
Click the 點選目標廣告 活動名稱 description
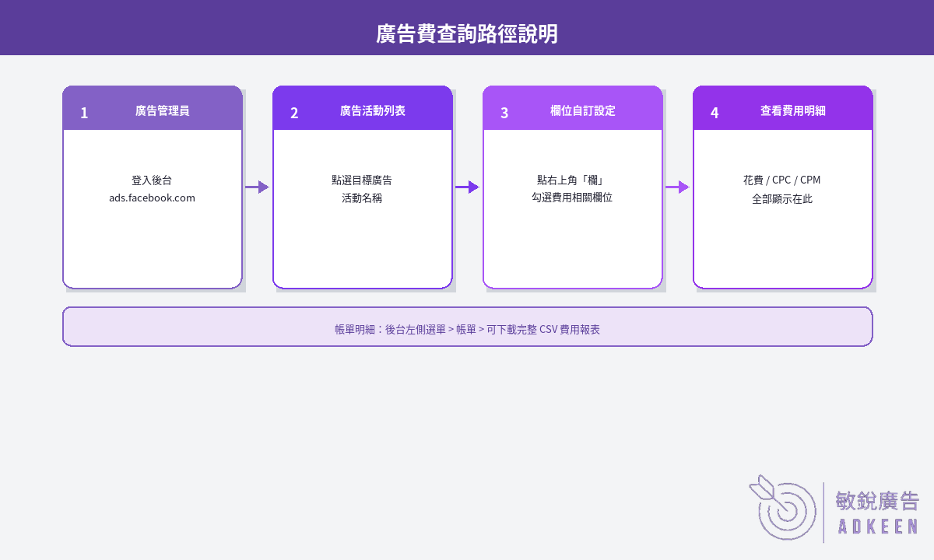coord(362,189)
